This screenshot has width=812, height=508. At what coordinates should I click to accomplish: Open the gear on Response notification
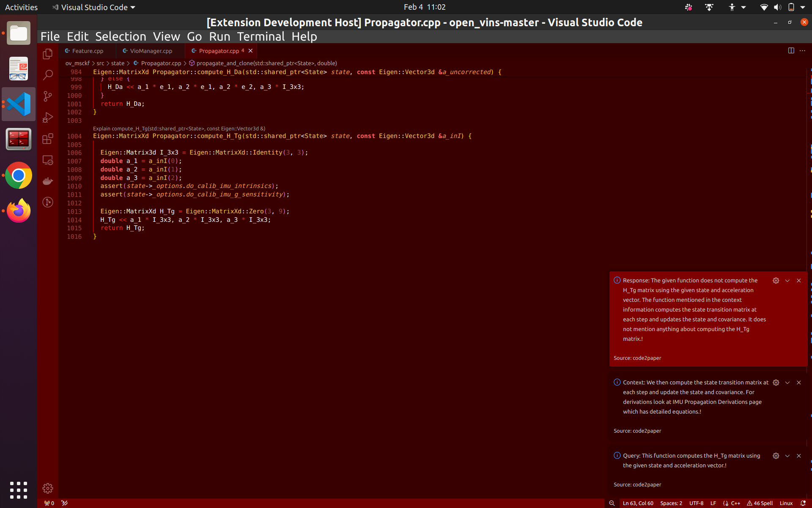click(776, 281)
